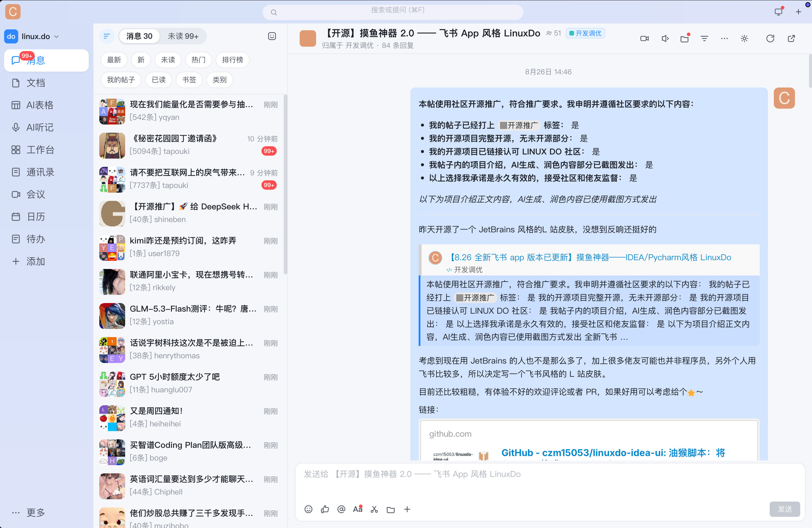Click the thread list scrollbar
Image resolution: width=812 pixels, height=528 pixels.
pyautogui.click(x=286, y=184)
